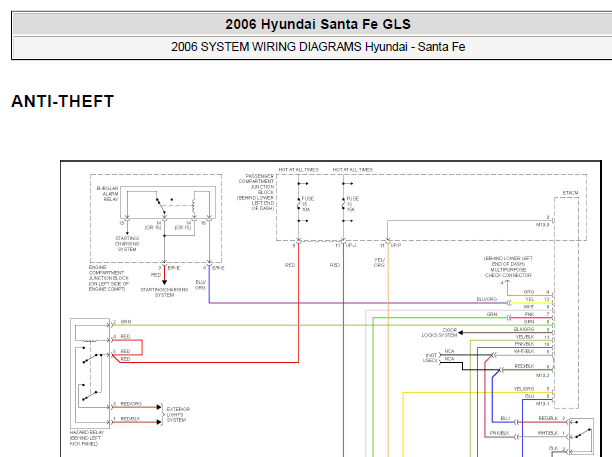The width and height of the screenshot is (612, 457).
Task: Click the "I/P-P" connector label
Action: (396, 245)
